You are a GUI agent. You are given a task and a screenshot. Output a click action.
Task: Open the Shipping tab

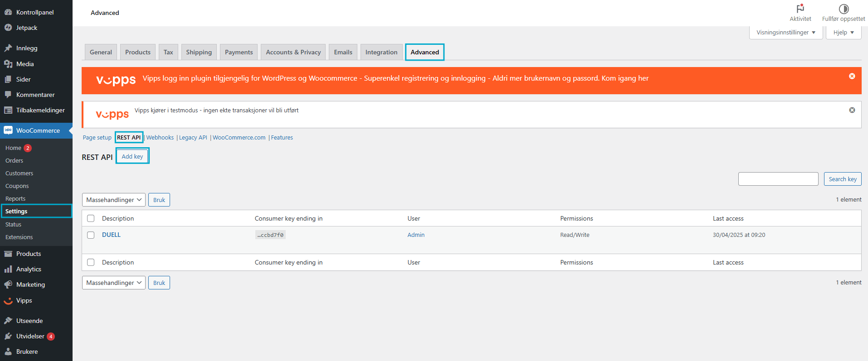click(x=199, y=52)
